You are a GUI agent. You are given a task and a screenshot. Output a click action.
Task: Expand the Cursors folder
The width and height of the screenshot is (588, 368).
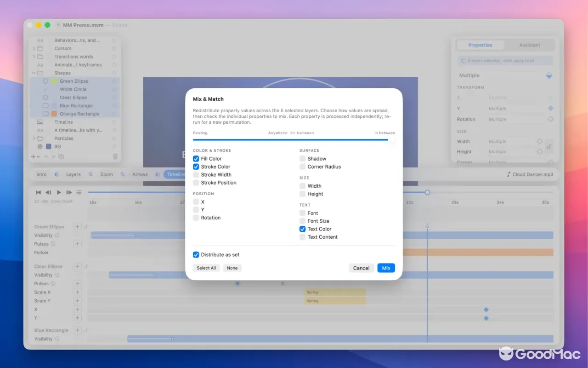(34, 48)
